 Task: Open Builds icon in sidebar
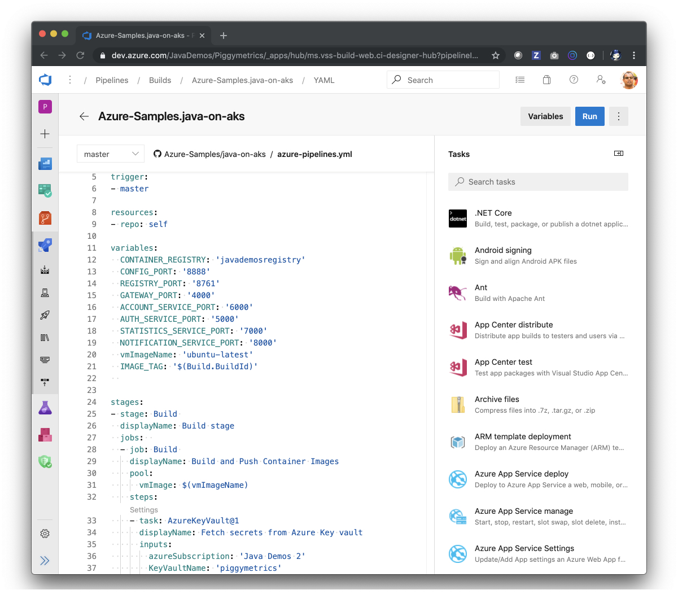tap(45, 270)
